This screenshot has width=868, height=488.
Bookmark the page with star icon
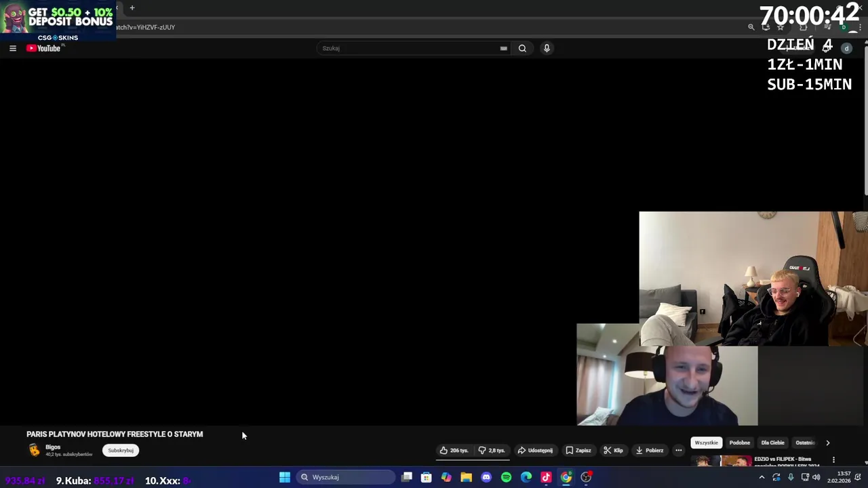[781, 27]
